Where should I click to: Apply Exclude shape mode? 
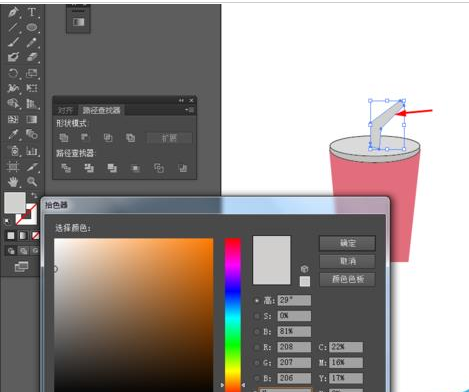tap(130, 137)
